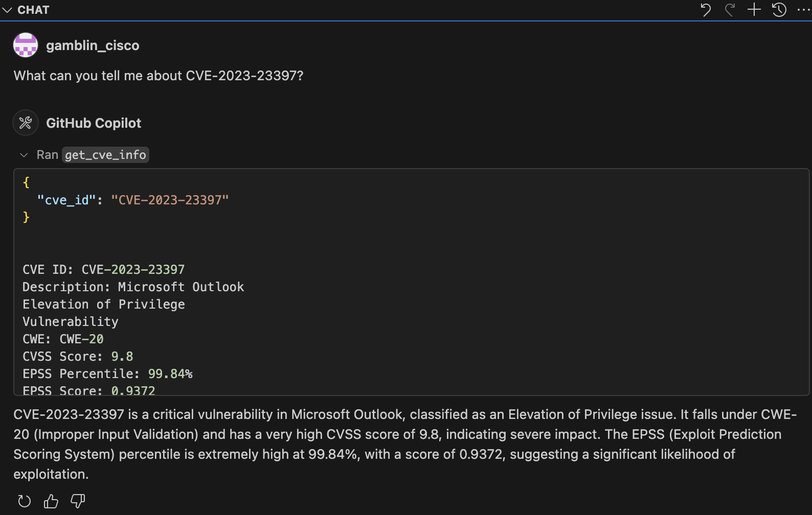The image size is (812, 515).
Task: Give thumbs up to Copilot's answer
Action: (x=51, y=501)
